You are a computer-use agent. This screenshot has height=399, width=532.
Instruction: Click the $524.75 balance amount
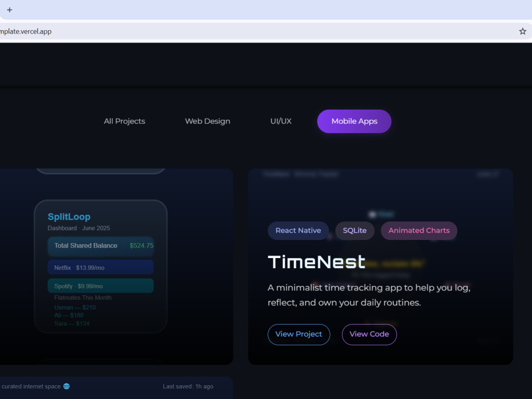142,246
